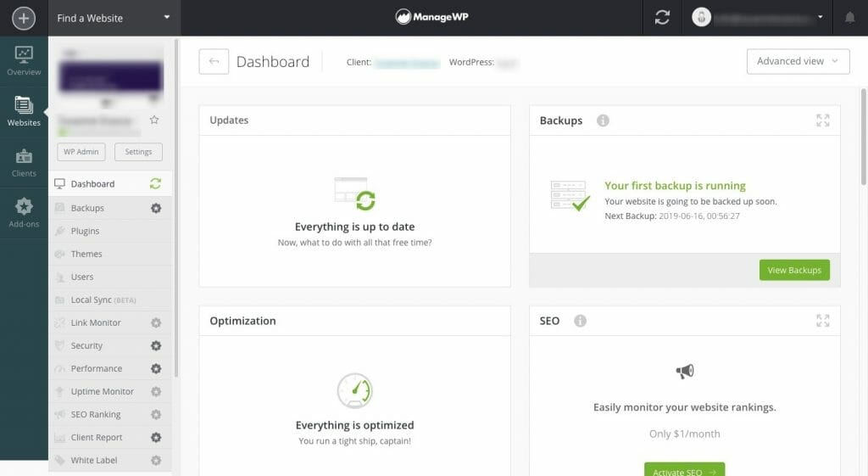Click the Activate SEO button
Screen dimensions: 868x476
[x=684, y=470]
